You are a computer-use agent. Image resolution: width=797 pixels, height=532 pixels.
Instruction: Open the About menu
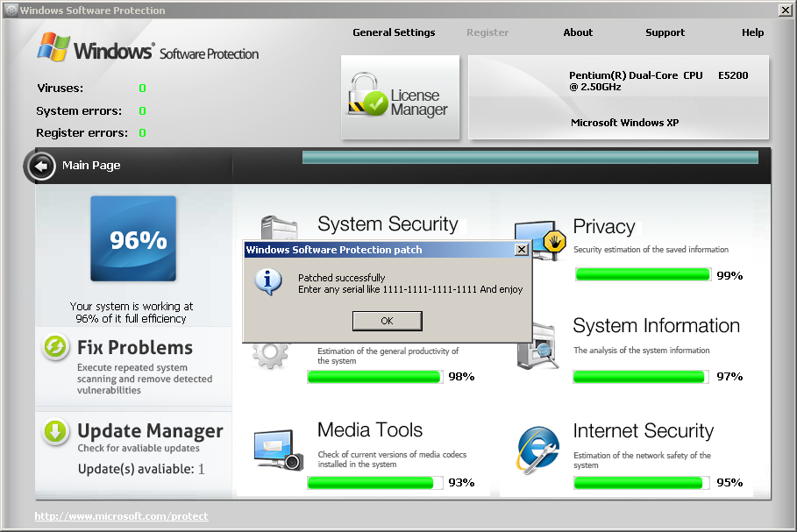pos(578,32)
